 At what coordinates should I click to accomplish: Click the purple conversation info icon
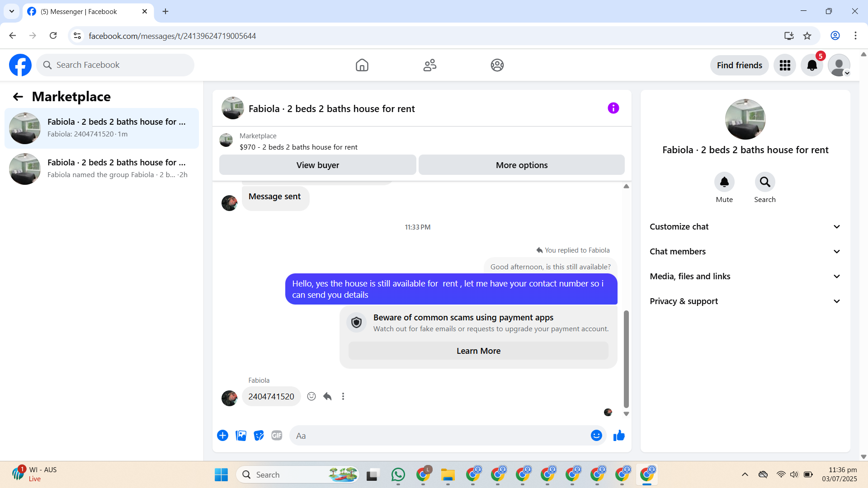click(x=613, y=108)
